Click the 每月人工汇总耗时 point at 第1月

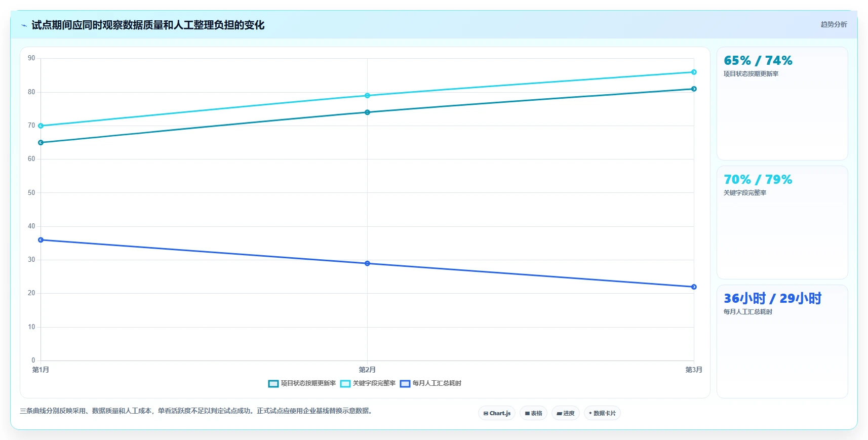pos(41,240)
